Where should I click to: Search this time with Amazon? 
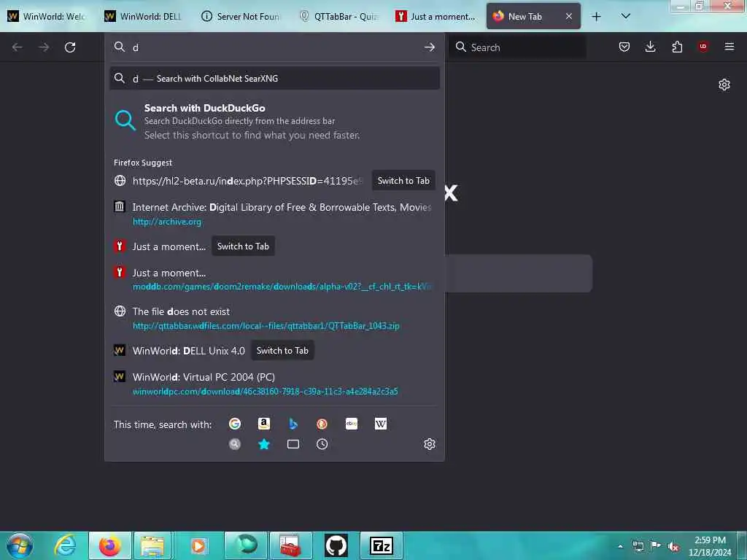click(263, 424)
